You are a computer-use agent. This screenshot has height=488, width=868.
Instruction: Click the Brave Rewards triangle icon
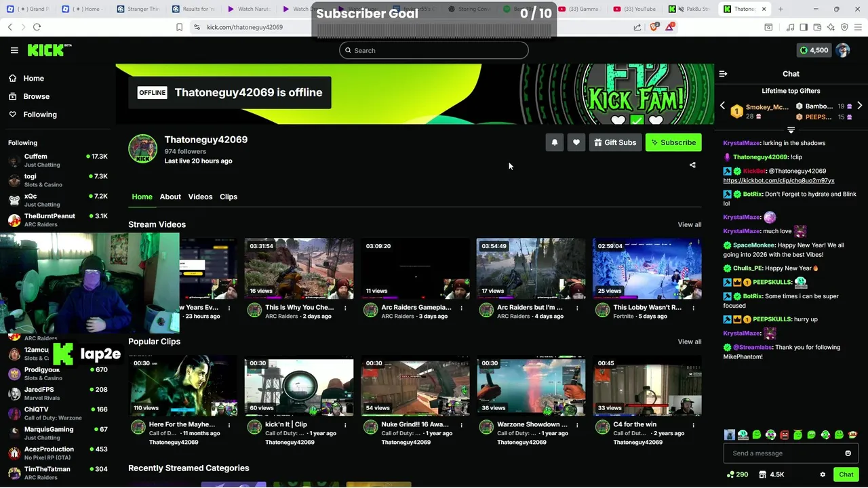coord(670,27)
